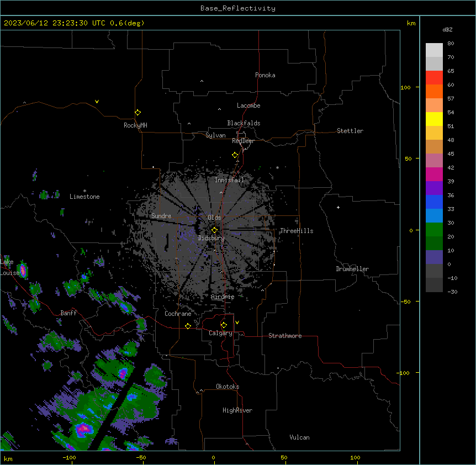Screen dimensions: 476x465
Task: Click the Limestone label on the map
Action: pyautogui.click(x=84, y=197)
